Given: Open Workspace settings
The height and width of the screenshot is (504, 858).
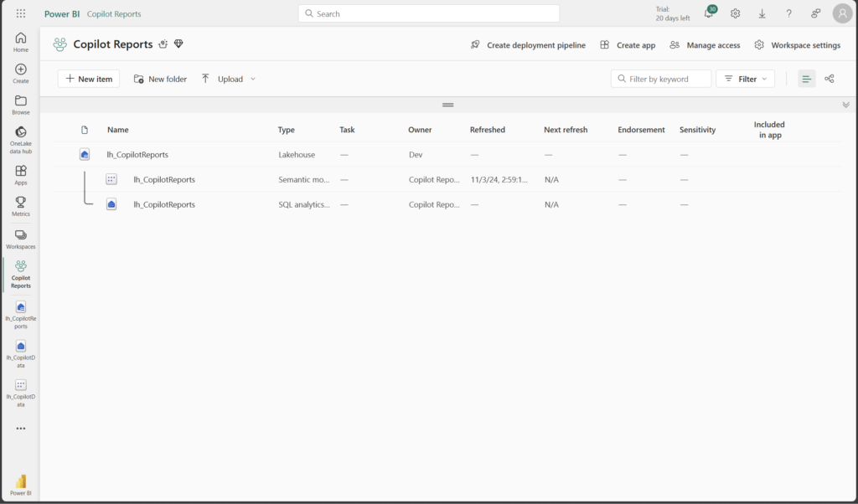Looking at the screenshot, I should 798,45.
